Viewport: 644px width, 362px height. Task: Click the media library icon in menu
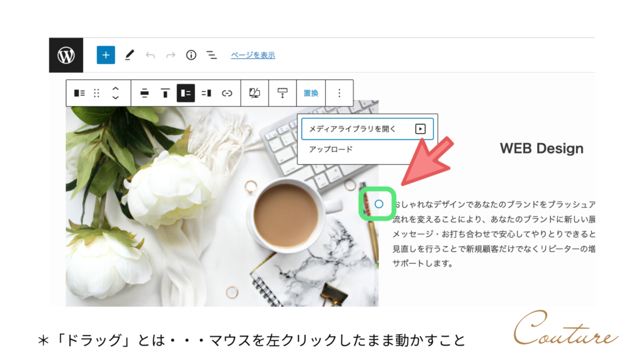pos(420,129)
